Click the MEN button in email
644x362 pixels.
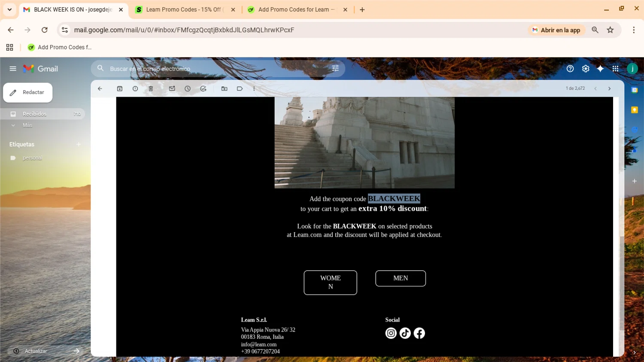click(401, 278)
